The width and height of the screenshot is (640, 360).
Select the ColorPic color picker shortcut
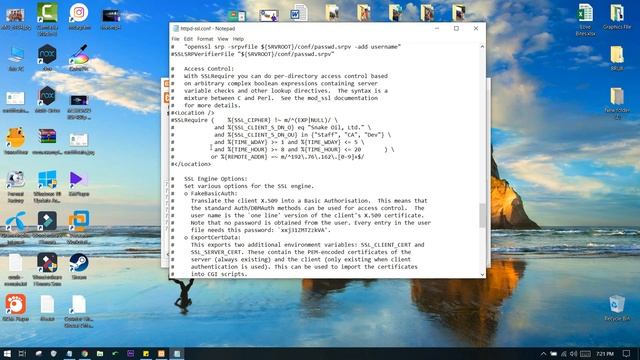79,58
